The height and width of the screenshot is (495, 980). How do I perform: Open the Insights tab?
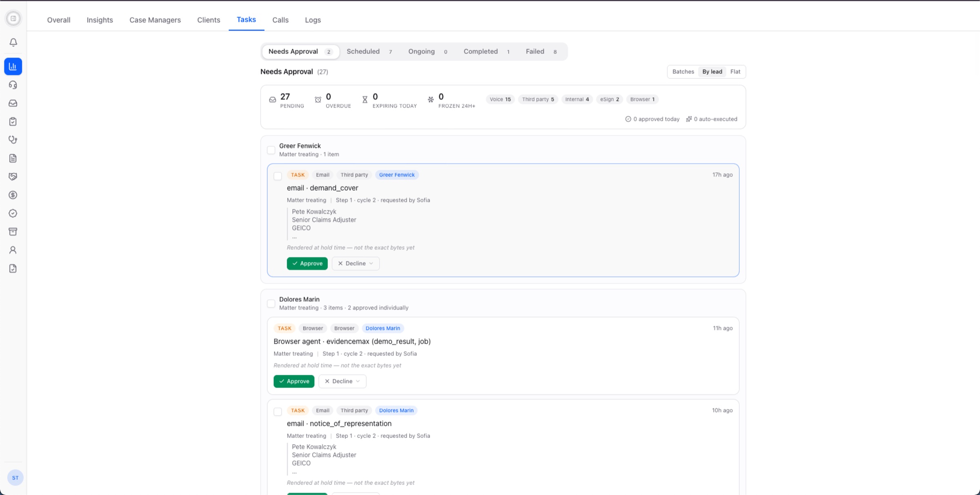click(100, 20)
